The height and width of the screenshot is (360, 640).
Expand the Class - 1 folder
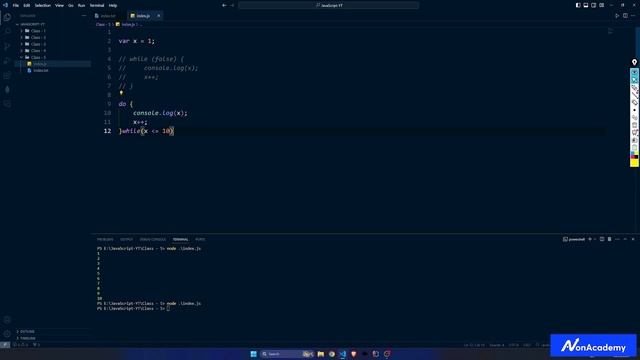point(38,31)
